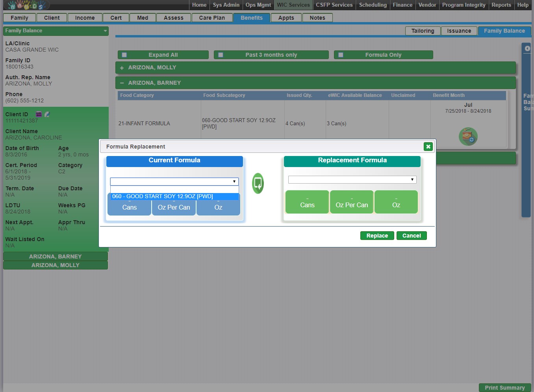Check the Past 3 months only box
Image resolution: width=534 pixels, height=392 pixels.
(221, 55)
